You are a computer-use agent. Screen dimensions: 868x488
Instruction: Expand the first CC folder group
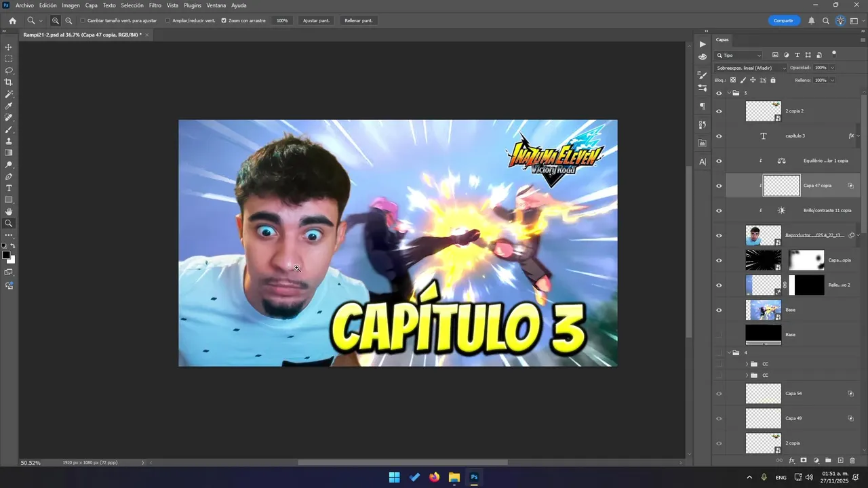point(747,364)
